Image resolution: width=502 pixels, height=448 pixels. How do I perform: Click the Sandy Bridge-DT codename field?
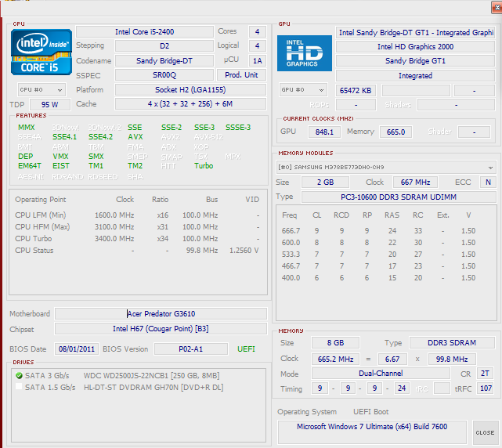tap(164, 61)
